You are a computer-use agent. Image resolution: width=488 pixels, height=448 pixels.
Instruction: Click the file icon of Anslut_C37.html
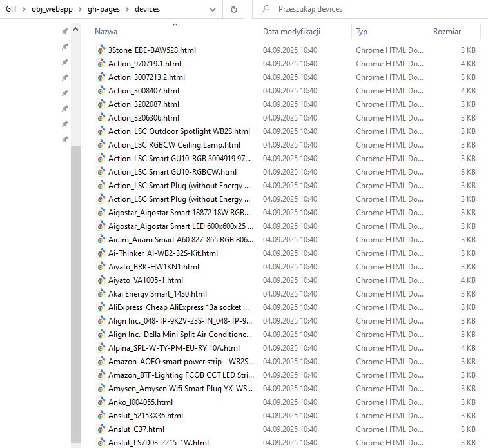click(101, 429)
